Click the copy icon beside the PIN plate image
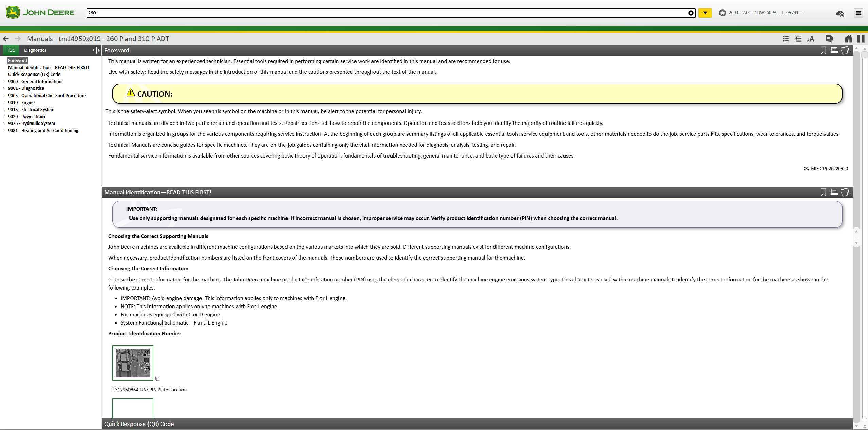868x430 pixels. [157, 378]
